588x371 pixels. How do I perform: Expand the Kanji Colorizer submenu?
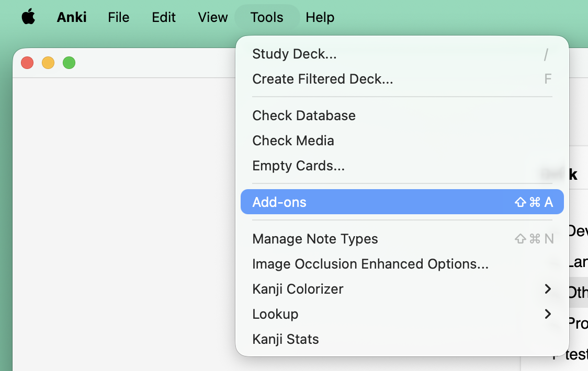[x=298, y=289]
